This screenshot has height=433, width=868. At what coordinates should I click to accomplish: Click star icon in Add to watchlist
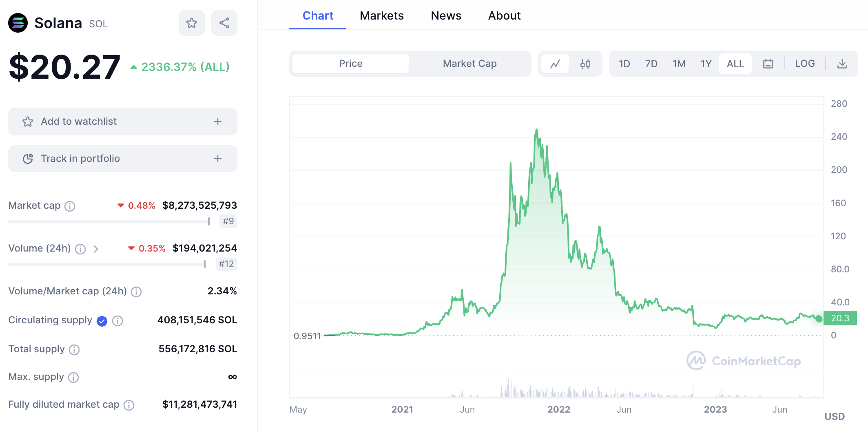[28, 122]
